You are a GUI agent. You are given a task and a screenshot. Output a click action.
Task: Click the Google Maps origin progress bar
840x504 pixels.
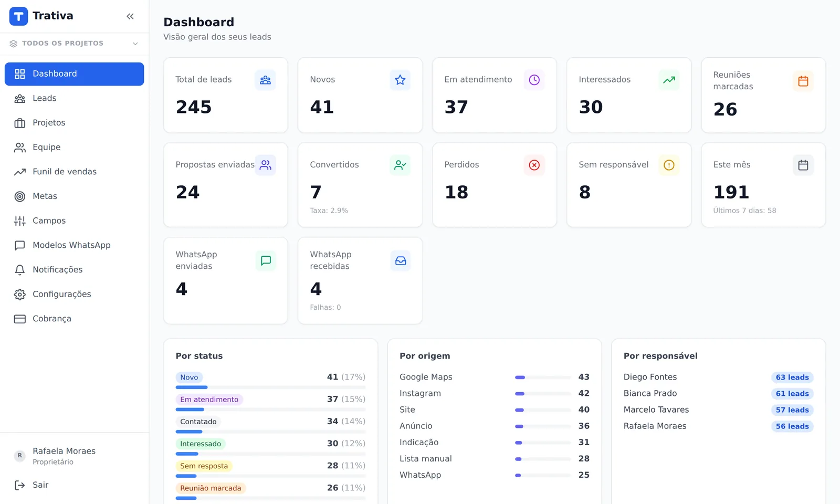pos(543,377)
